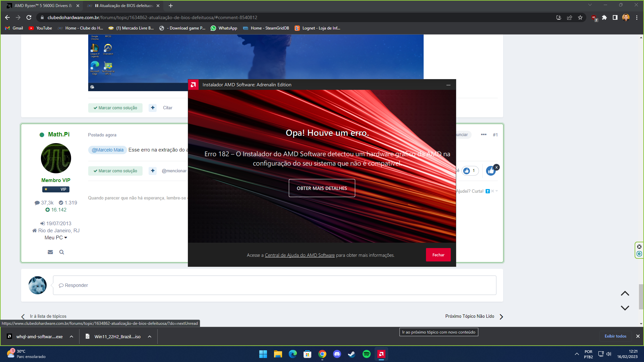
Task: Click Marcar como solução on the upper post
Action: [x=115, y=108]
